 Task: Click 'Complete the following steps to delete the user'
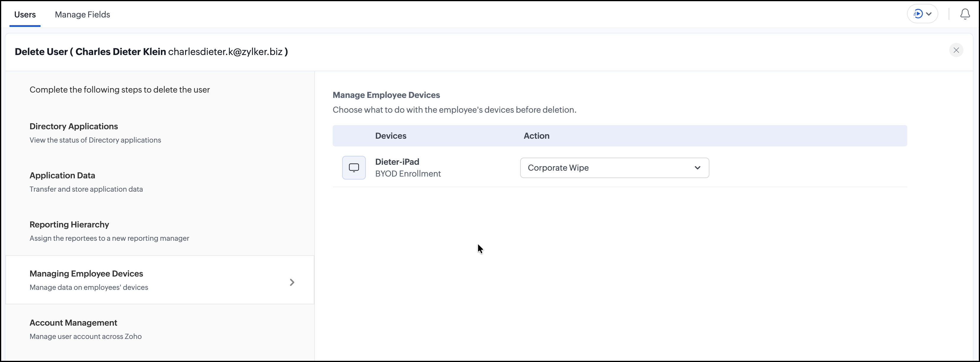coord(119,90)
